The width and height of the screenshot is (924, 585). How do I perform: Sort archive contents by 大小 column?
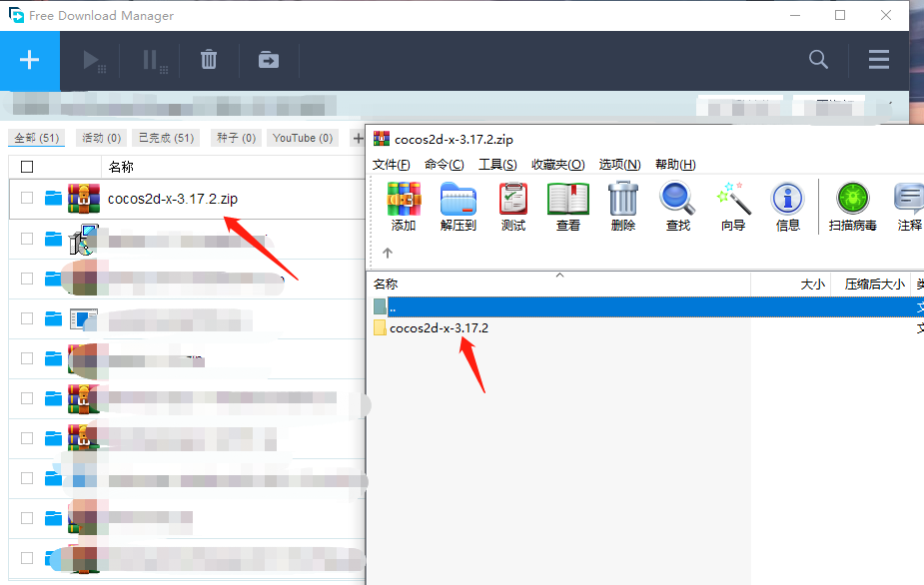813,285
